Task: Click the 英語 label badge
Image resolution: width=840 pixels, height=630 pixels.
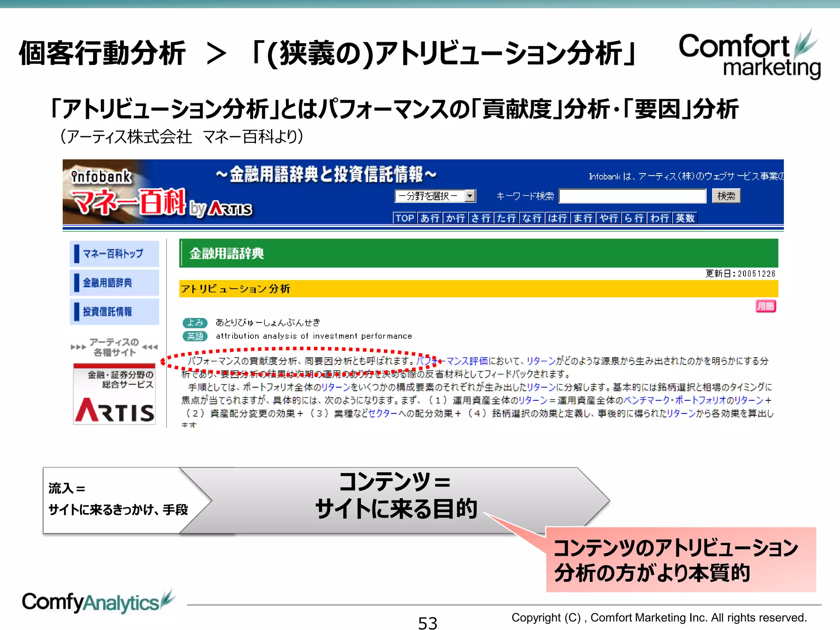Action: click(195, 336)
